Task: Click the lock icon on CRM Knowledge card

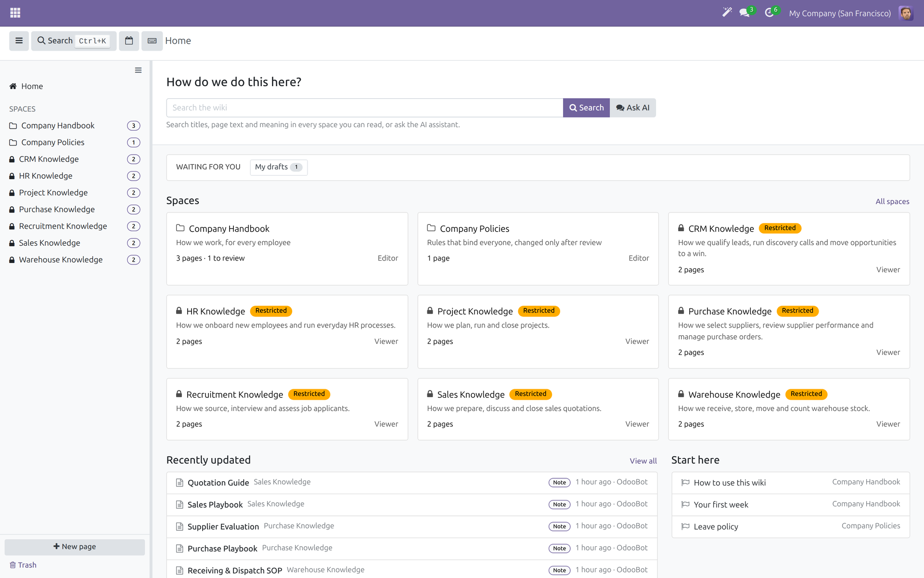Action: click(x=681, y=228)
